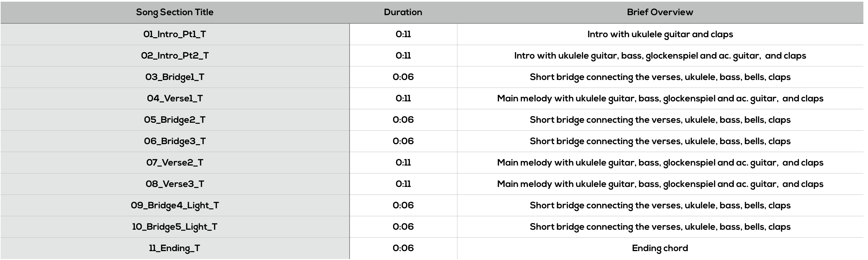
Task: Select the 07_Verse2_T section title
Action: tap(174, 163)
